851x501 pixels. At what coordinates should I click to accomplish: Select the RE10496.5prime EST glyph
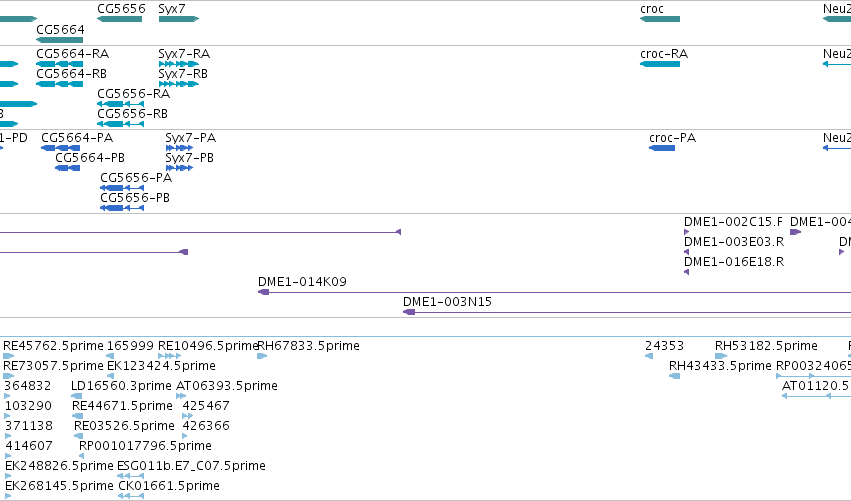point(169,357)
